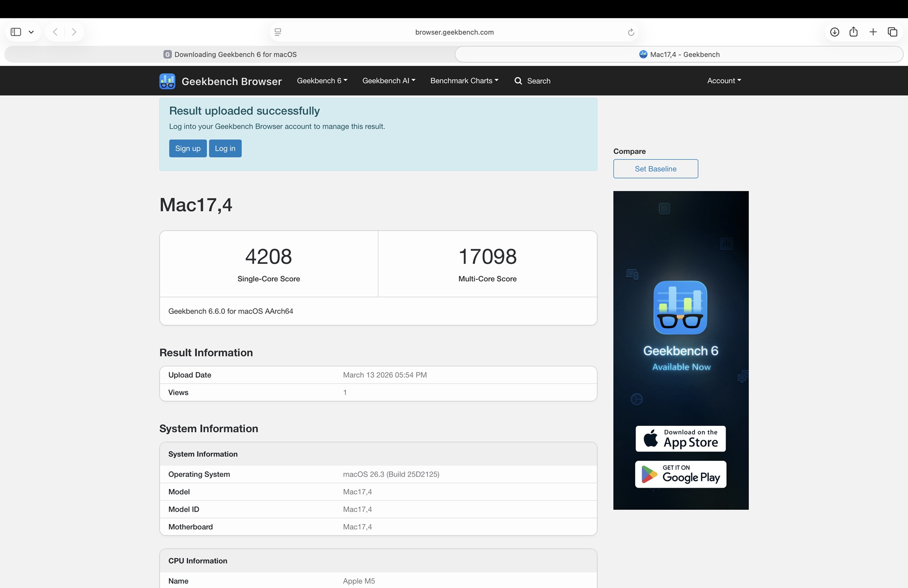Click the Log in button
Viewport: 908px width, 588px height.
[225, 148]
